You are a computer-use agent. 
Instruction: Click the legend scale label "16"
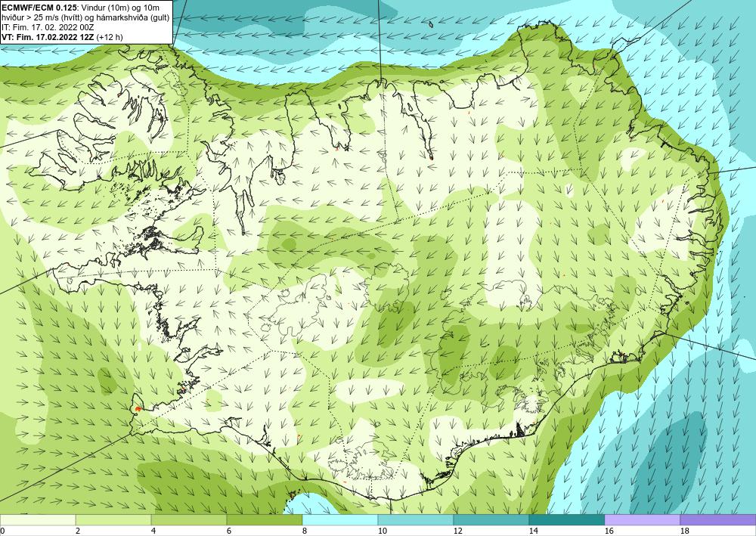click(x=609, y=531)
